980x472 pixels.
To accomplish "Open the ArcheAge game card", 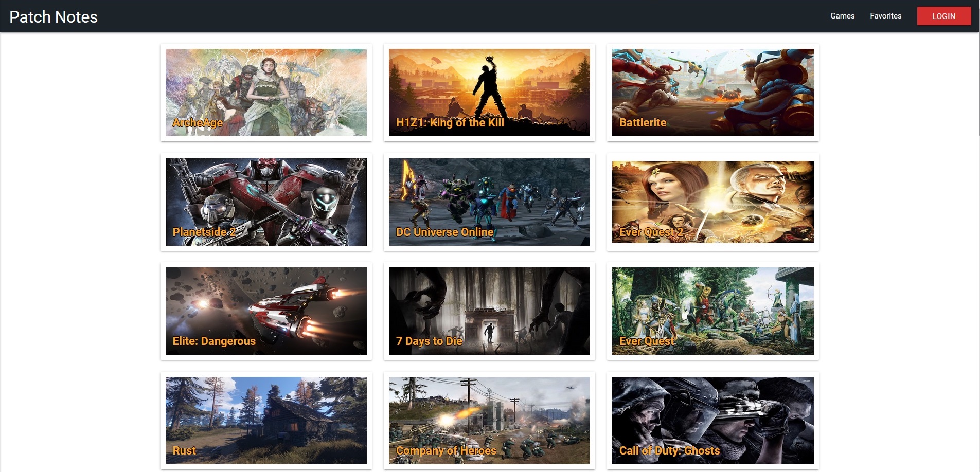I will (266, 93).
